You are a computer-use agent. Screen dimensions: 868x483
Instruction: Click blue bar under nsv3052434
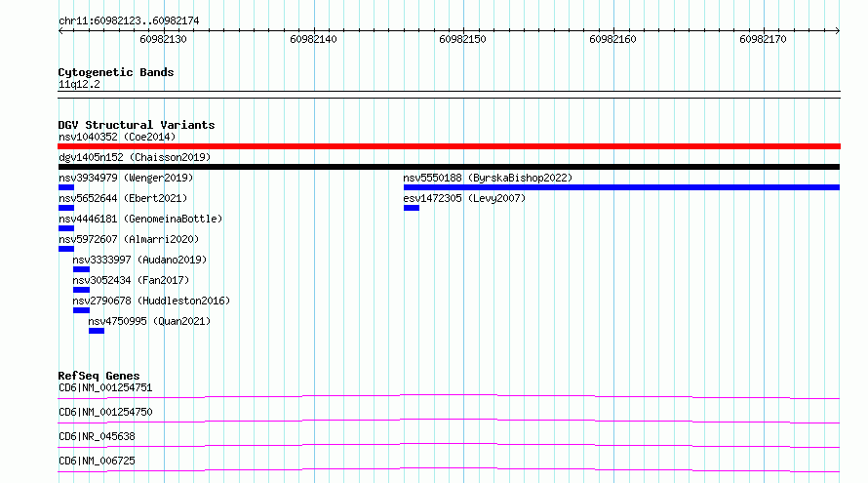[81, 290]
